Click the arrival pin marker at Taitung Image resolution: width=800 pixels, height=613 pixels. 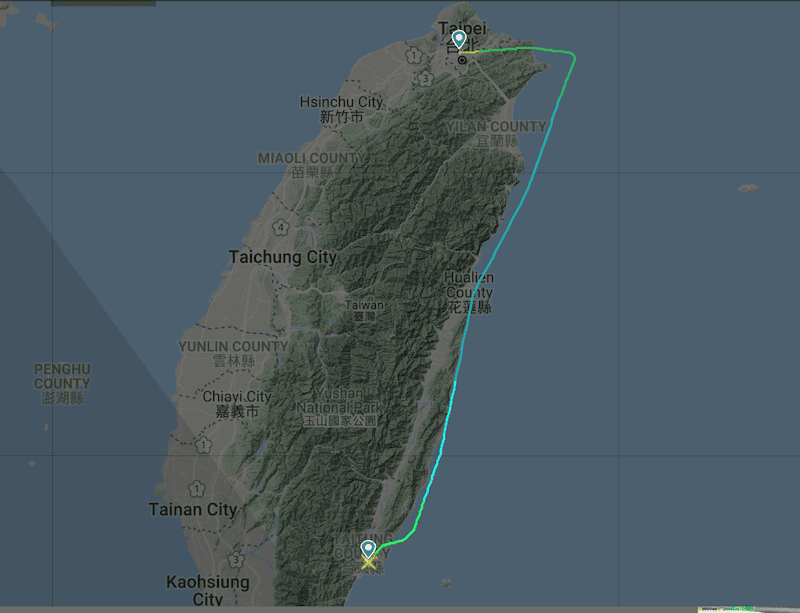[x=368, y=550]
